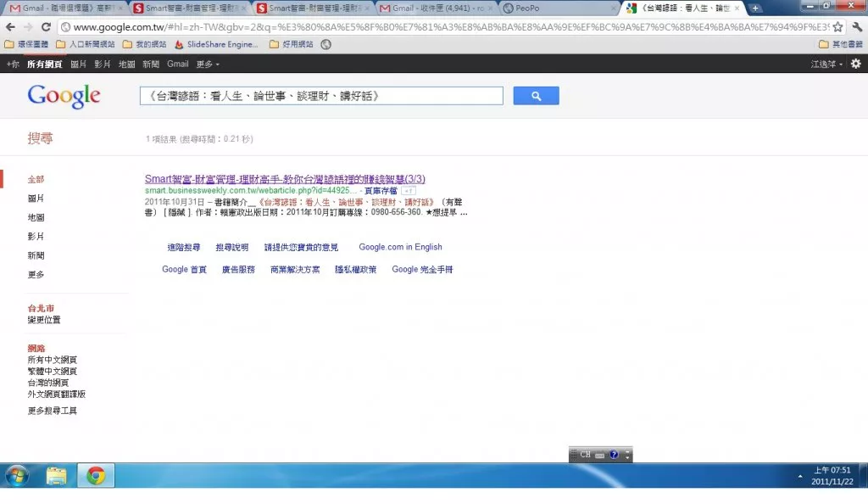Click the language bar help icon
The image size is (868, 504).
pyautogui.click(x=614, y=455)
